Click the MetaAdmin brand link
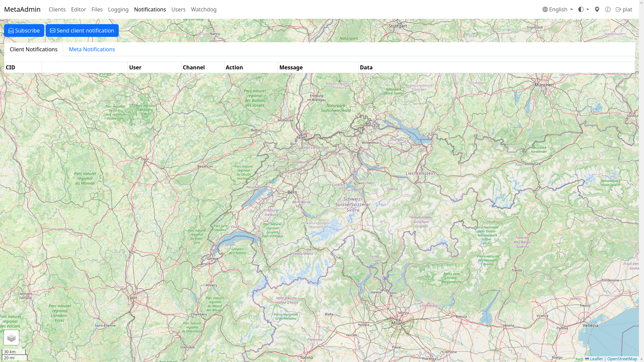Screen dimensions: 644x362 22,9
